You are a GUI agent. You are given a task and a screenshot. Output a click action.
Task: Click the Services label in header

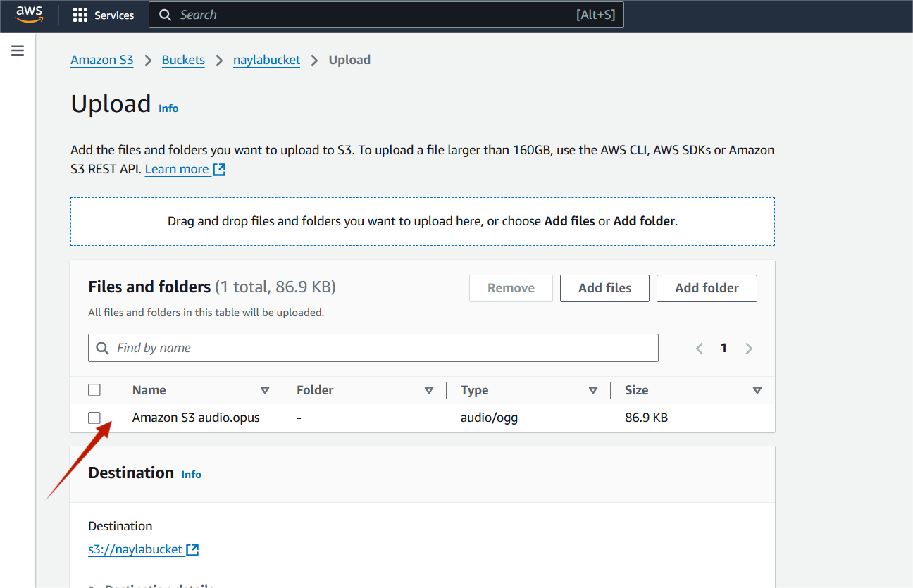(x=114, y=15)
